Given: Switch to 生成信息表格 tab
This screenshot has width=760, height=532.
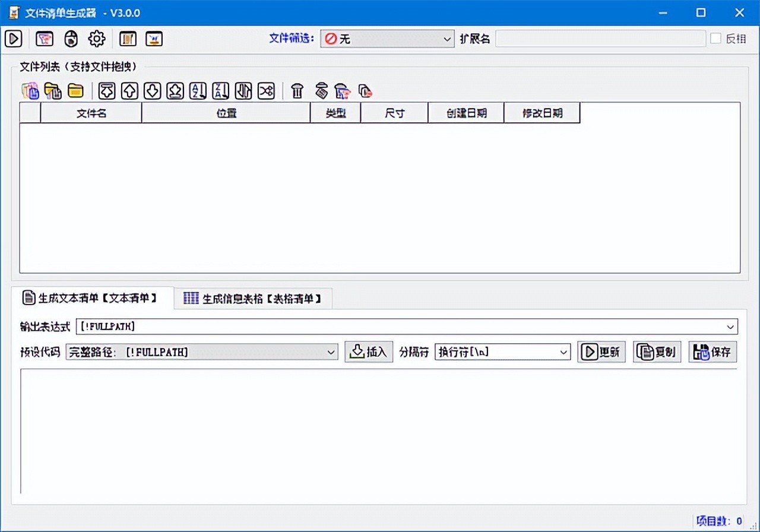Looking at the screenshot, I should 253,299.
